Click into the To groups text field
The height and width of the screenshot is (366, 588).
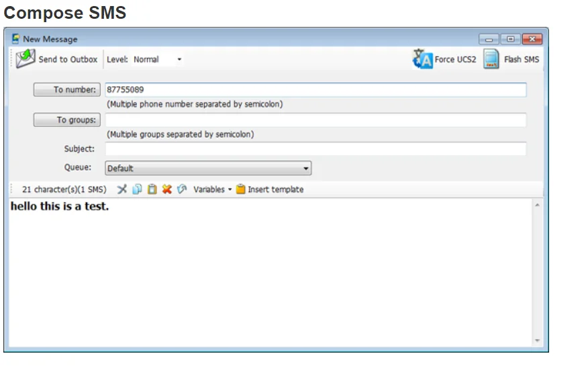coord(315,120)
